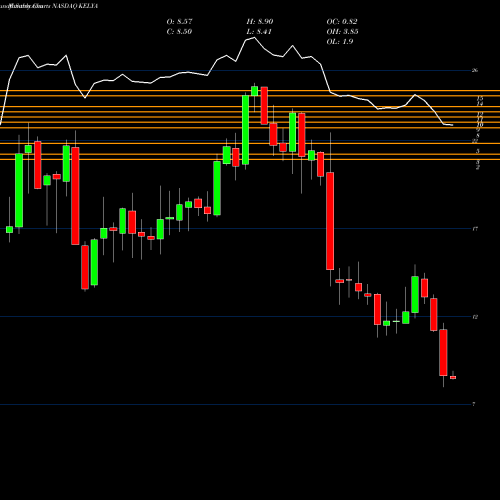Click the "H: 8.90" high value
Screen dimensions: 500x500
coord(260,22)
